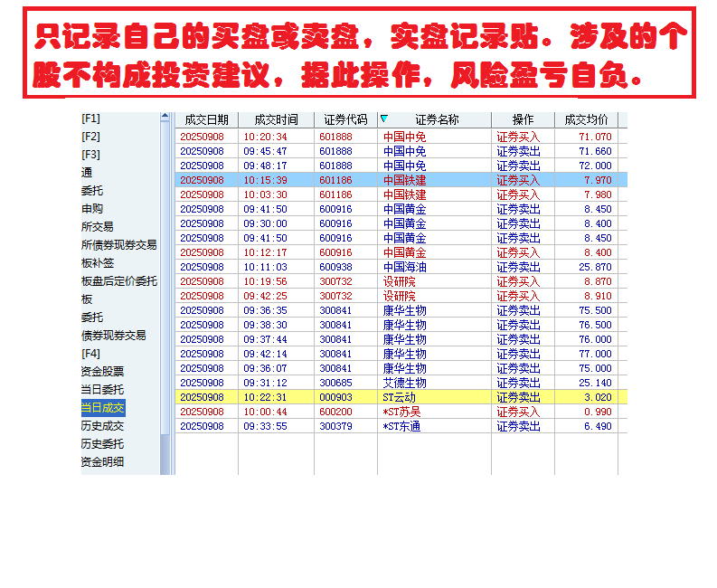Image resolution: width=717 pixels, height=588 pixels.
Task: Open 历史成交 in the sidebar
Action: click(102, 425)
